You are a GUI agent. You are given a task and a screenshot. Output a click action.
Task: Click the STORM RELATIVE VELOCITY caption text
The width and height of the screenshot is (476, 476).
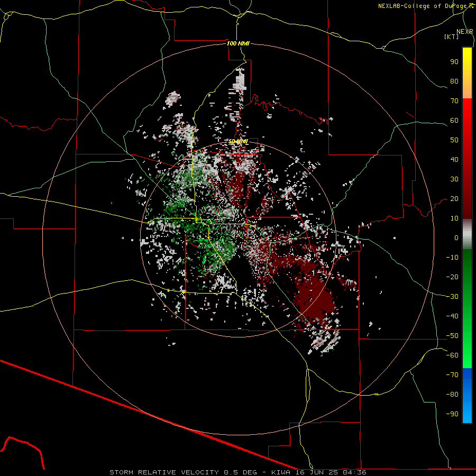tap(164, 472)
